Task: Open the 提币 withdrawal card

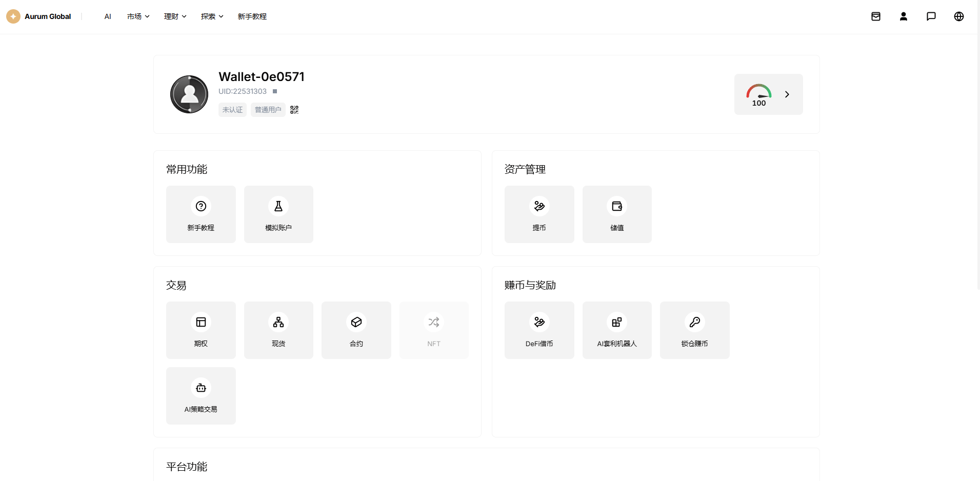Action: pyautogui.click(x=539, y=214)
